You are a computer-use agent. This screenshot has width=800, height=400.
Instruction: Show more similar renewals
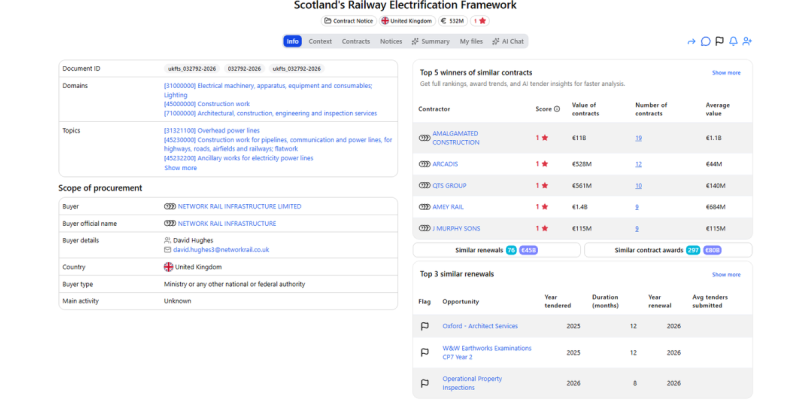coord(726,274)
